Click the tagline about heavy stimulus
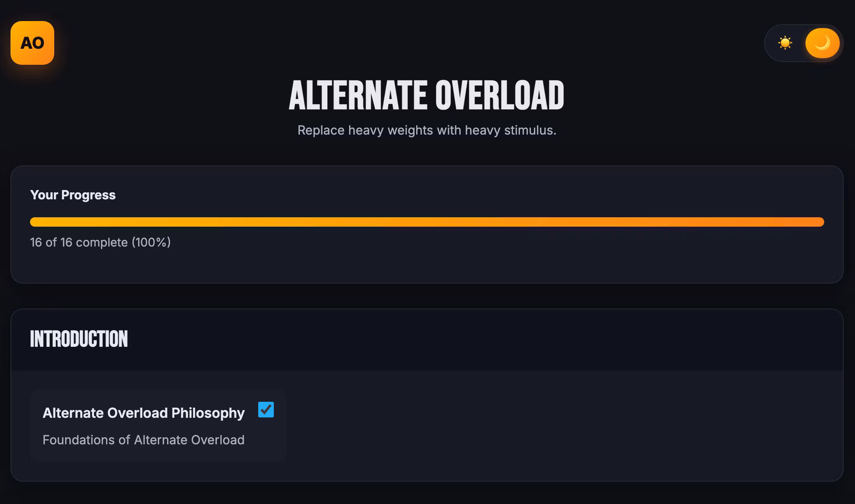The height and width of the screenshot is (504, 855). 427,130
